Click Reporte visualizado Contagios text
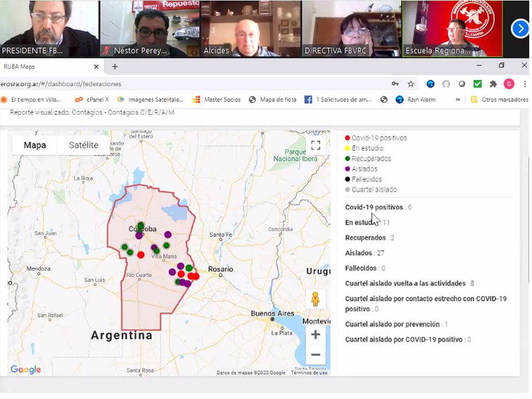This screenshot has width=532, height=399. point(92,112)
